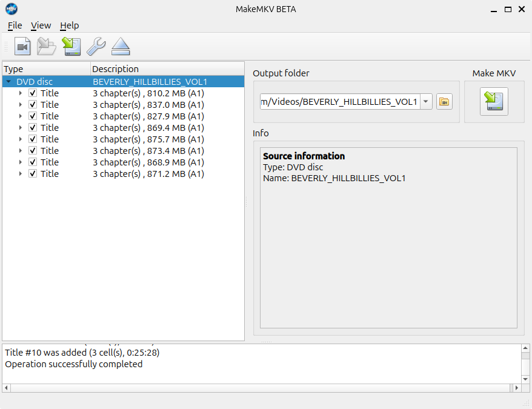Open Preferences via the wrench icon

tap(96, 46)
